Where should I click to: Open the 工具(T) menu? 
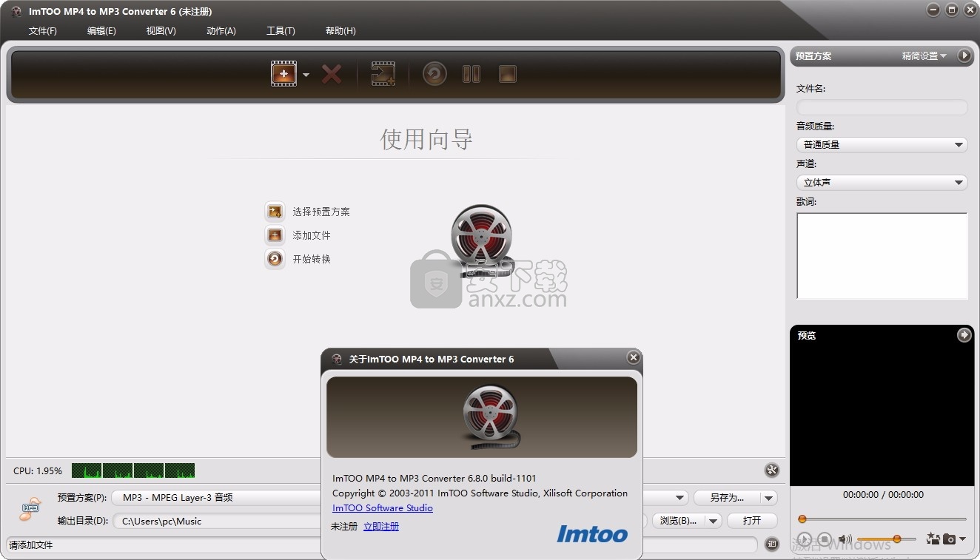281,31
